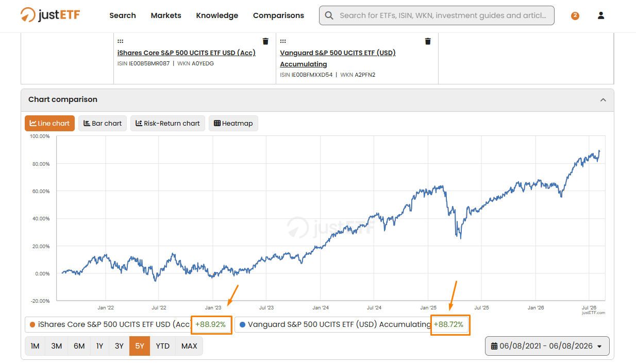
Task: Select the 3M time range
Action: [57, 346]
